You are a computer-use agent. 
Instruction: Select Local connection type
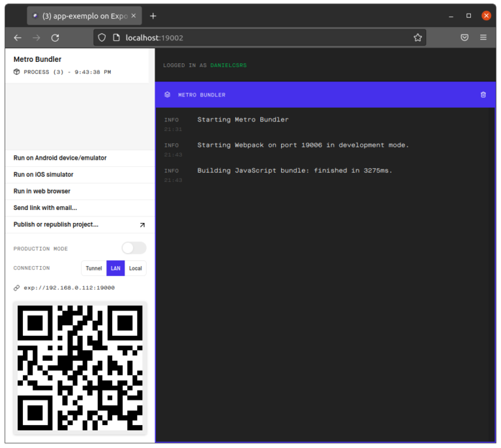coord(136,268)
